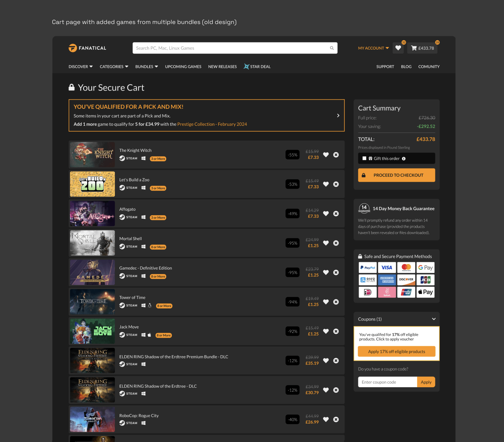Screen dimensions: 504x442
Task: Go to Upcoming Games
Action: [x=183, y=66]
